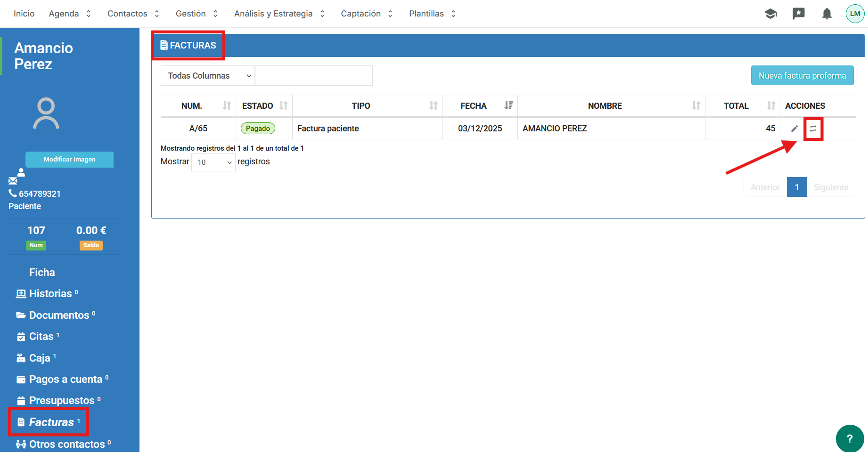The image size is (868, 452).
Task: Click the convert arrows icon in Acciones
Action: pyautogui.click(x=813, y=129)
